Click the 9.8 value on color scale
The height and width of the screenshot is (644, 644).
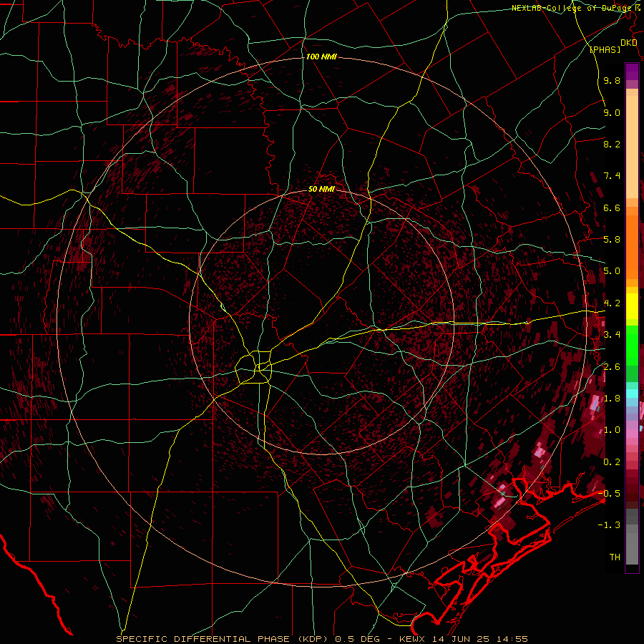click(x=612, y=80)
